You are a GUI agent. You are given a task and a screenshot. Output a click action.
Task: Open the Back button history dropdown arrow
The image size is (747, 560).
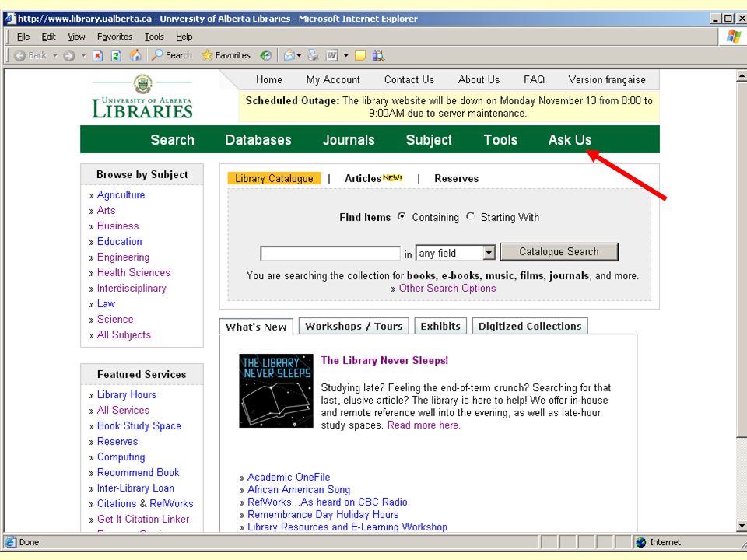pyautogui.click(x=54, y=56)
